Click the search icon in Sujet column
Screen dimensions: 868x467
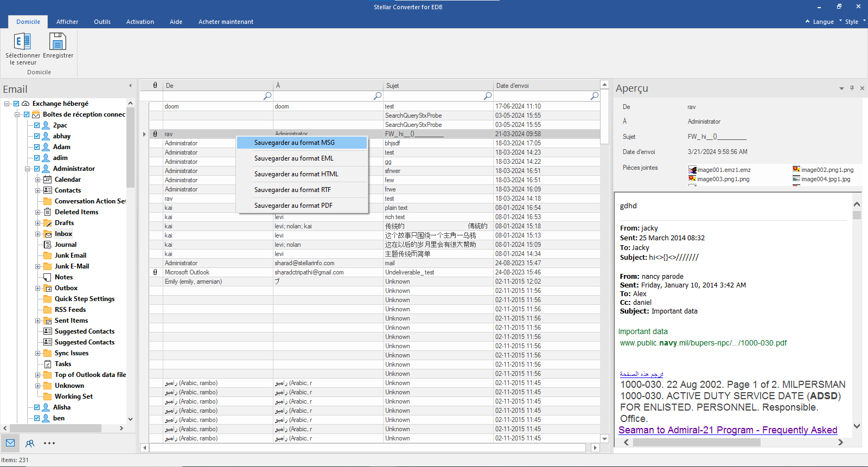488,95
